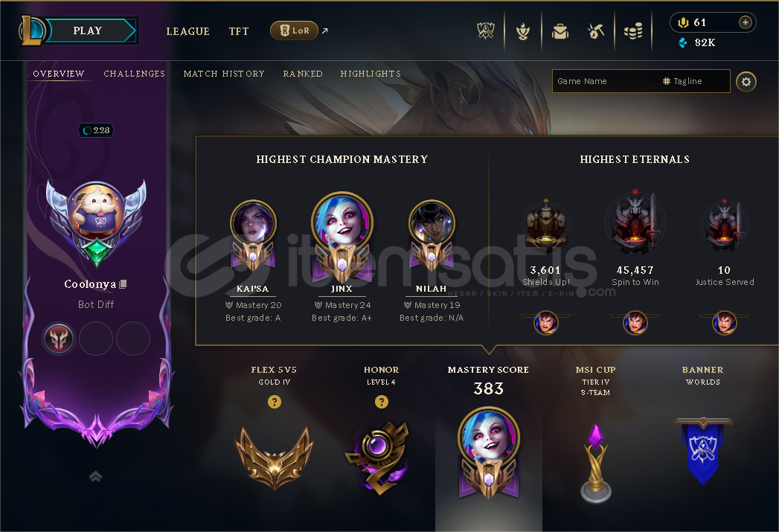Screen dimensions: 779x532
Task: Click the Flex 5v5 question mark icon
Action: click(x=275, y=401)
